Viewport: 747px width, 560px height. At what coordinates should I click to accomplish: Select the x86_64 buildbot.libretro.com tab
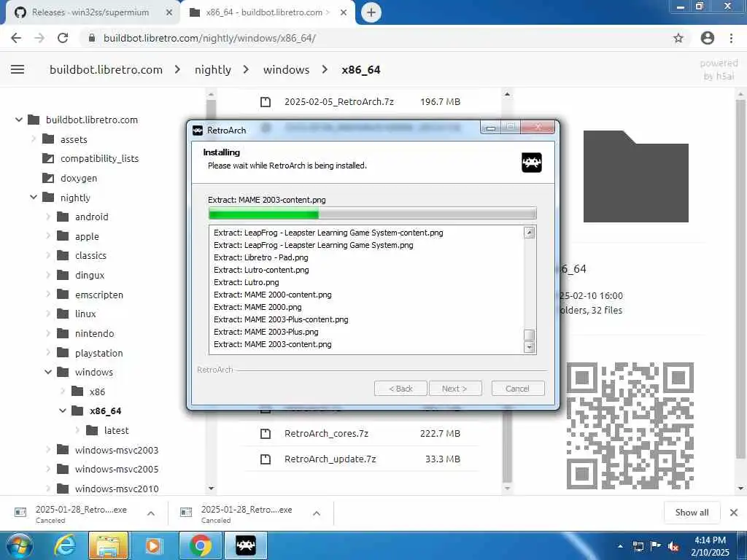[268, 12]
